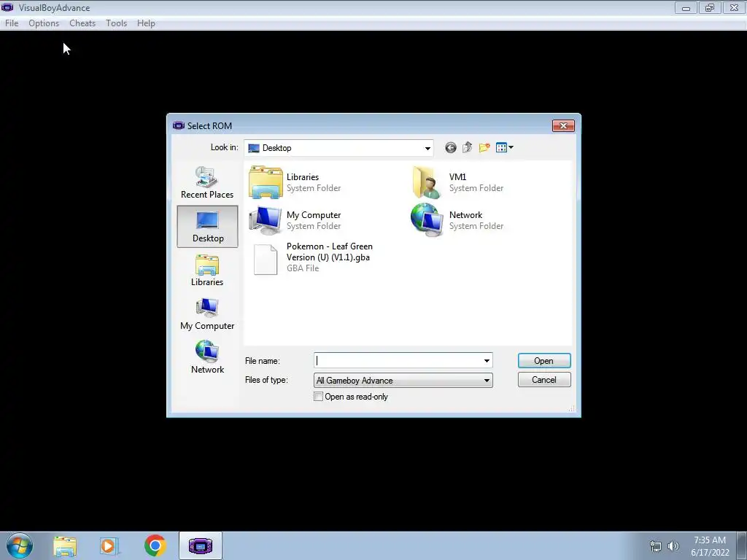The width and height of the screenshot is (747, 560).
Task: Expand the File name dropdown arrow
Action: click(x=487, y=360)
